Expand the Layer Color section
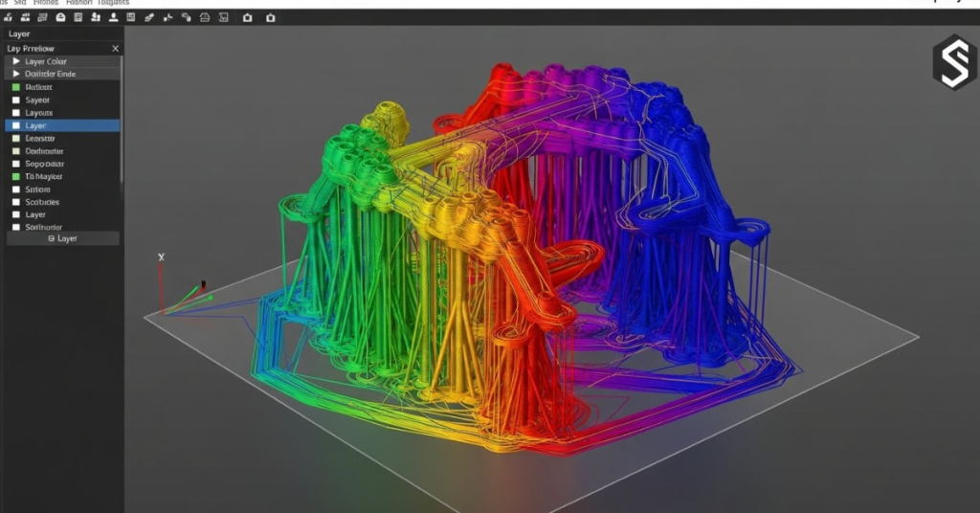Viewport: 980px width, 513px height. [x=16, y=61]
